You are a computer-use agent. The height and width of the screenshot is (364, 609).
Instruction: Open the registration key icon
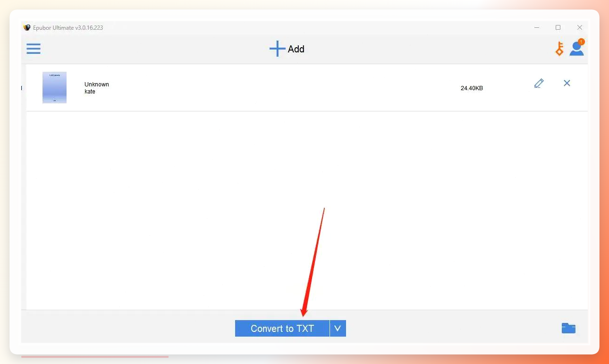(x=559, y=49)
